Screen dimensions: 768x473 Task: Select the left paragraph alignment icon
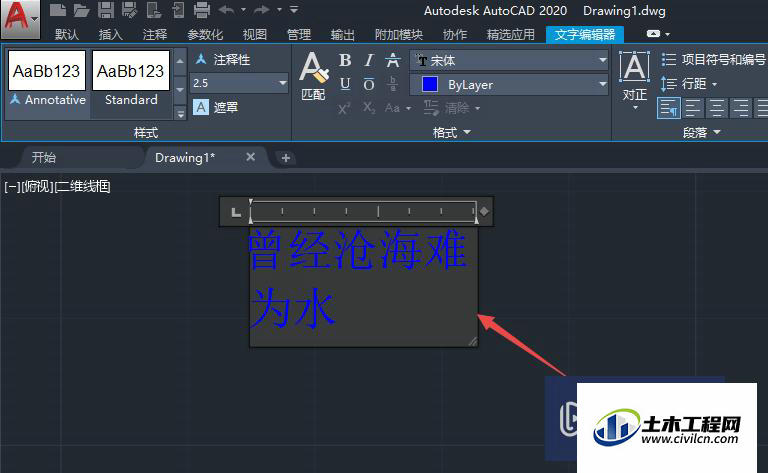(x=693, y=108)
